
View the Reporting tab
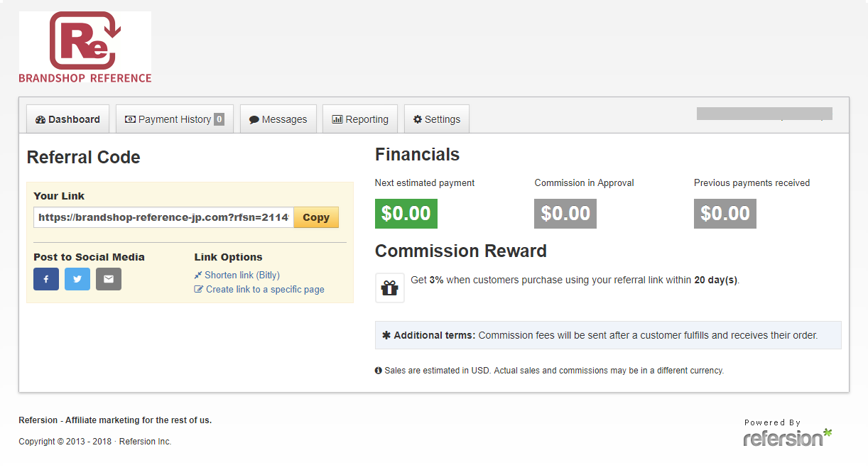point(360,119)
